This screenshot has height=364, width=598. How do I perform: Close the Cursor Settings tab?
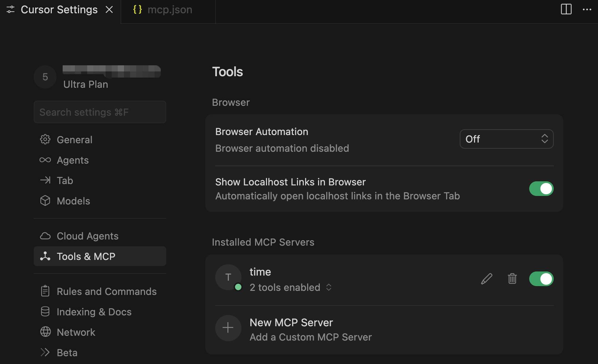tap(109, 10)
